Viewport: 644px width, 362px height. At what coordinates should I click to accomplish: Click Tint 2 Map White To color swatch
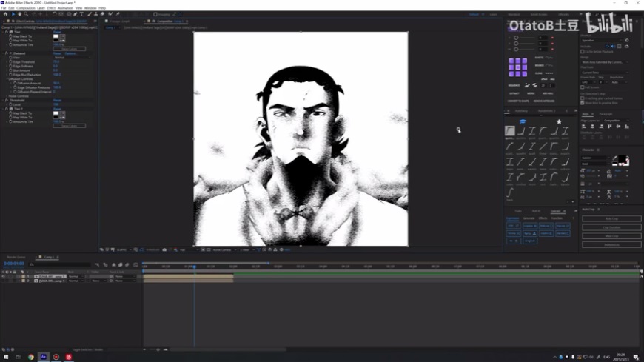(56, 118)
